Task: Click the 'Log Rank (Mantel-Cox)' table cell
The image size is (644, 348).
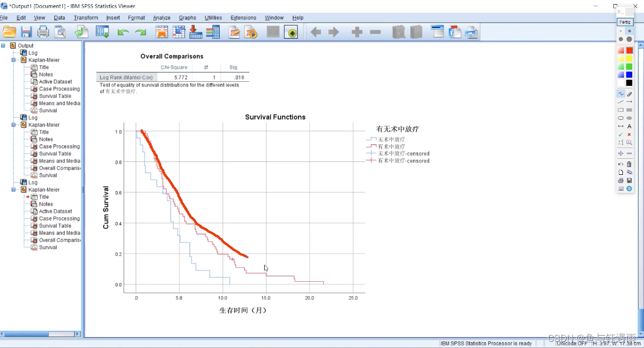Action: click(126, 78)
